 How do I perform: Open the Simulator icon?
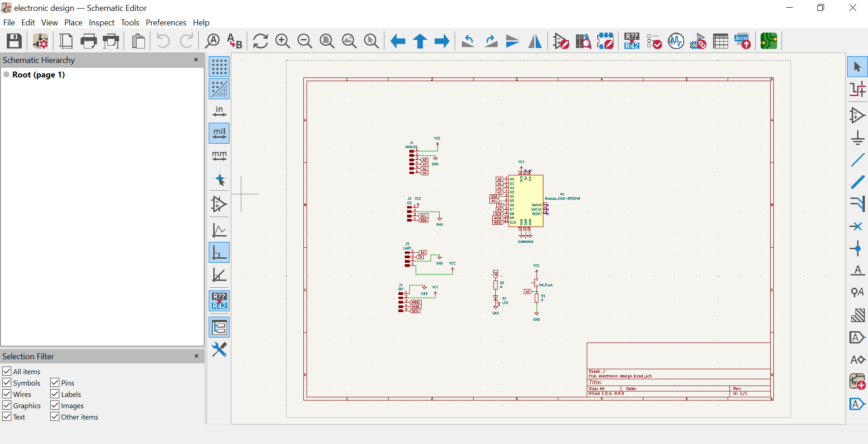click(x=676, y=41)
